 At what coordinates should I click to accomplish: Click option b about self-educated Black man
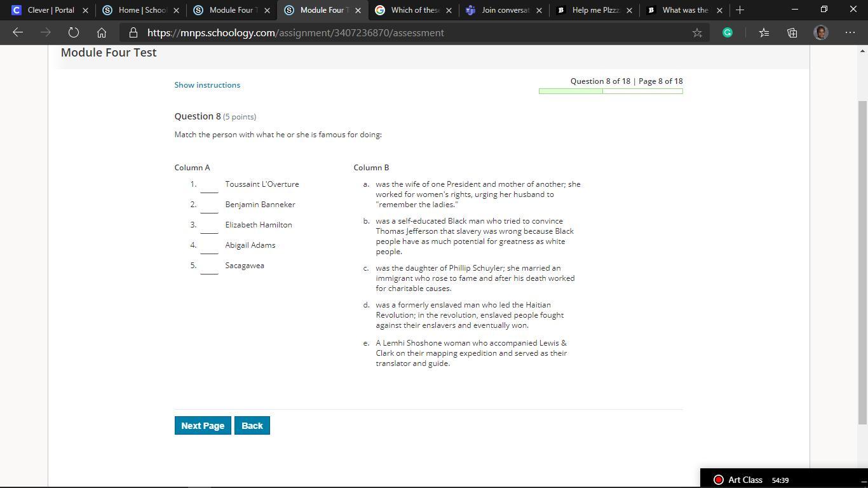click(x=475, y=236)
